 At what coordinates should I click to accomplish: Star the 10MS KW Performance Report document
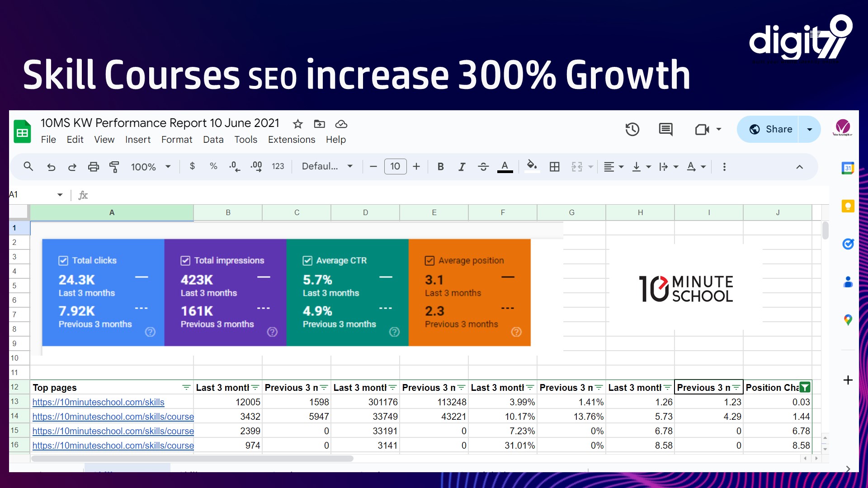point(297,124)
